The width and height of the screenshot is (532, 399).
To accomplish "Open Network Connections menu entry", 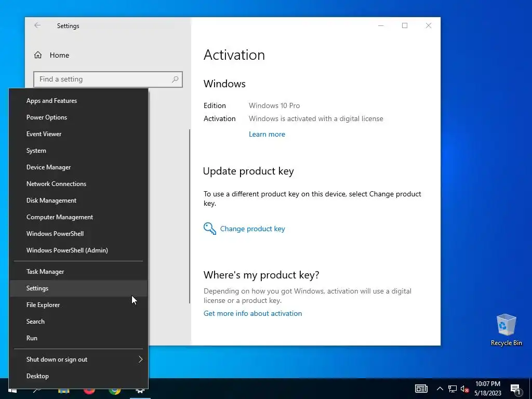I will tap(78, 184).
